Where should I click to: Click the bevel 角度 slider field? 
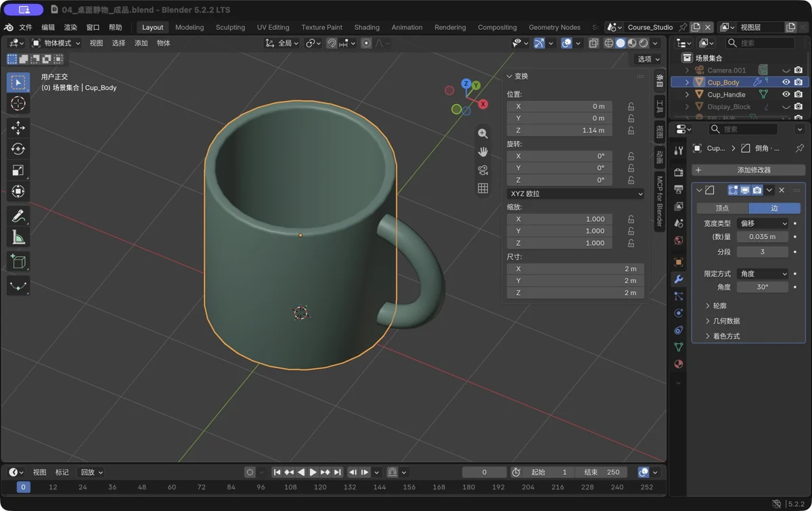click(x=763, y=287)
